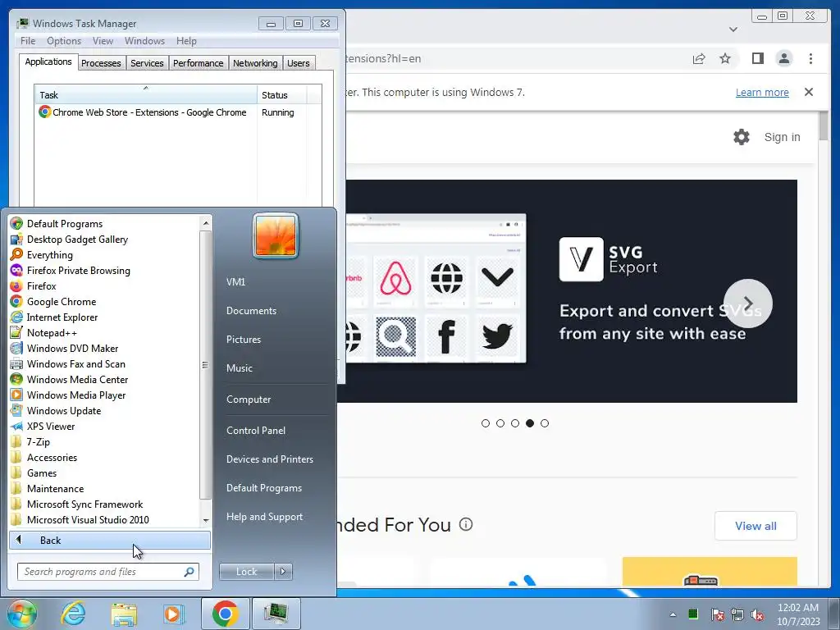This screenshot has height=630, width=840.
Task: Select the fifth carousel dot
Action: click(545, 423)
